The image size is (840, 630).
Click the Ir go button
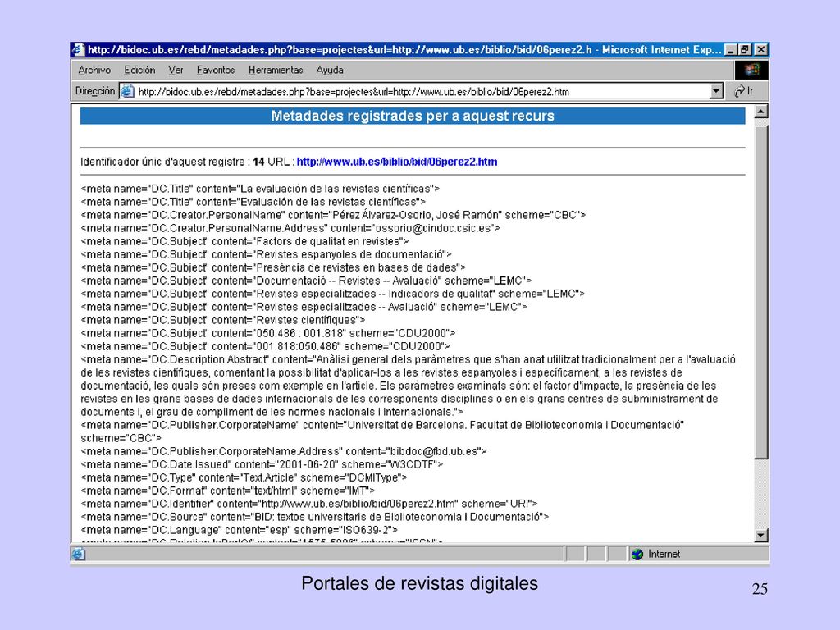click(x=743, y=92)
